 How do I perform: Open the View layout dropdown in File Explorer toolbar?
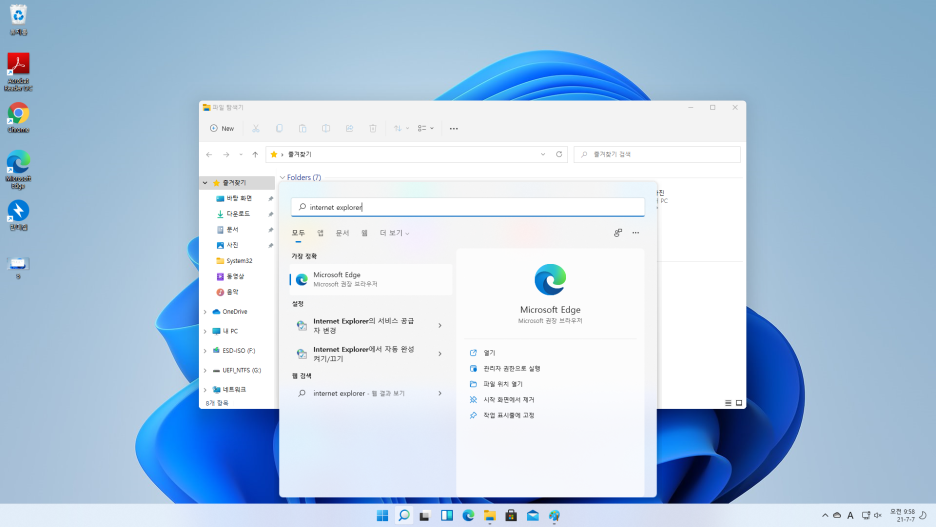[426, 128]
